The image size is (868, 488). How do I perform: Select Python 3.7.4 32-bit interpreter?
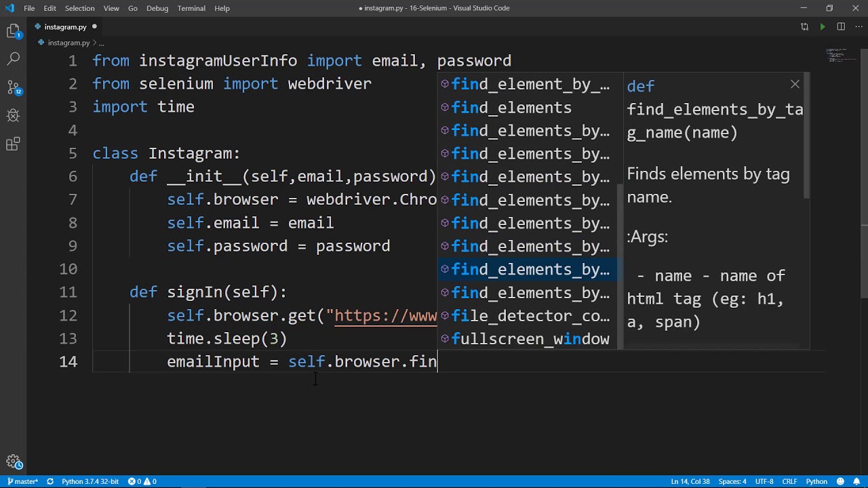pyautogui.click(x=90, y=482)
